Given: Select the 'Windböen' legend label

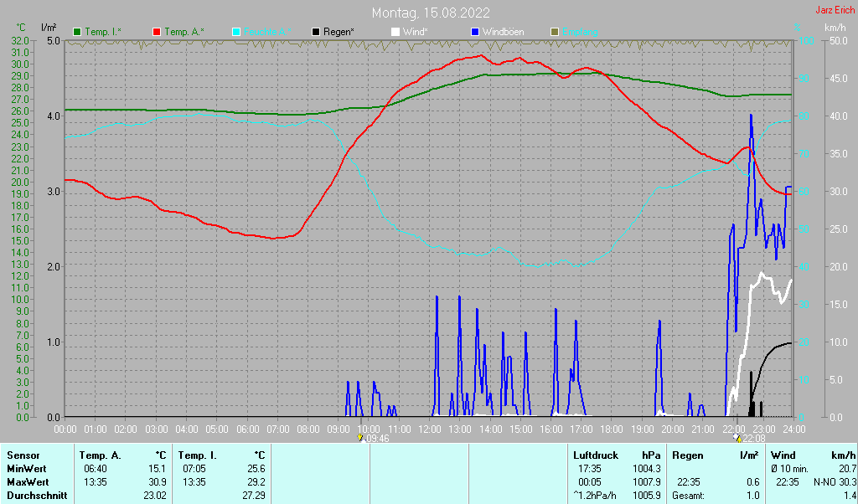Looking at the screenshot, I should pos(504,33).
